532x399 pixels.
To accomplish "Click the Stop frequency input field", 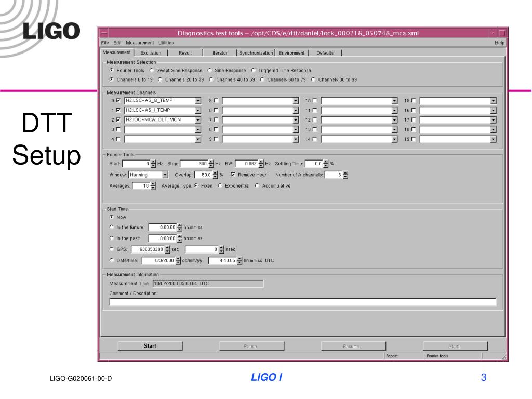I will [194, 164].
